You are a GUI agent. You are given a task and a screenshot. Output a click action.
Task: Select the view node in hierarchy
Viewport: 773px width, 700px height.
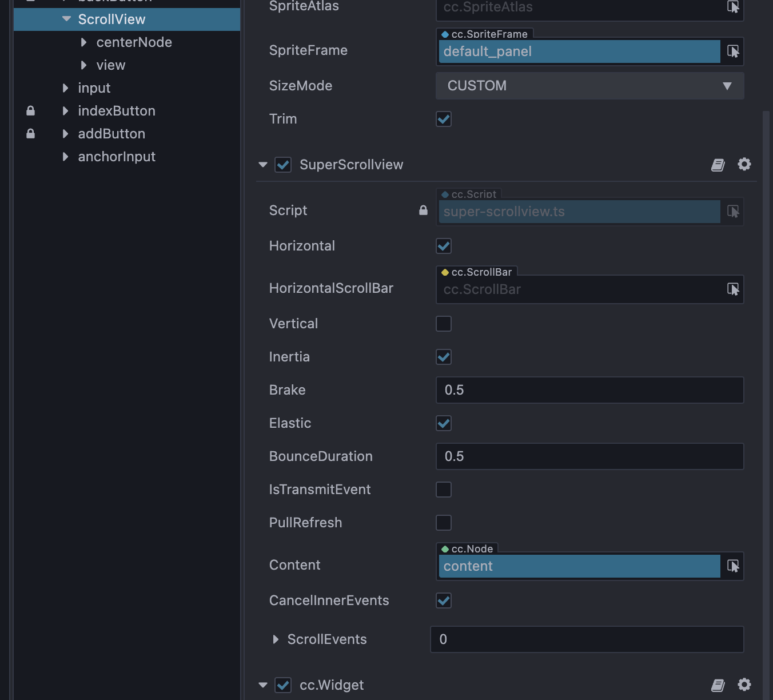[110, 65]
